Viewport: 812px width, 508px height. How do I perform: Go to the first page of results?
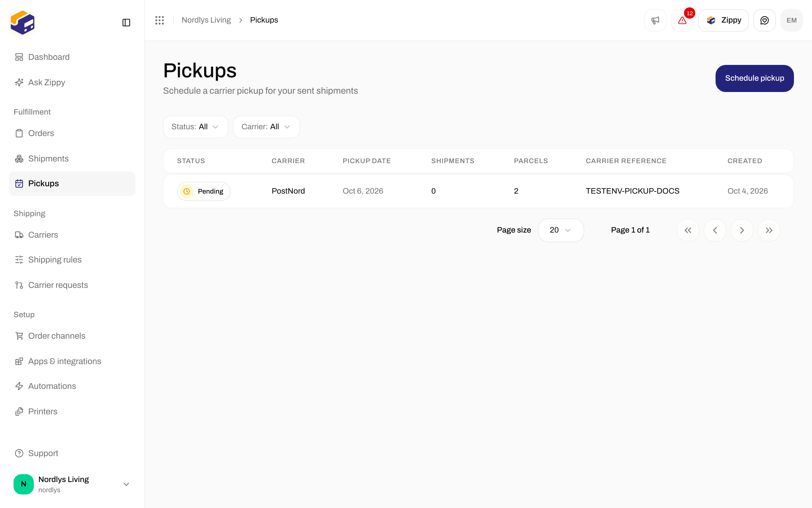click(x=688, y=230)
